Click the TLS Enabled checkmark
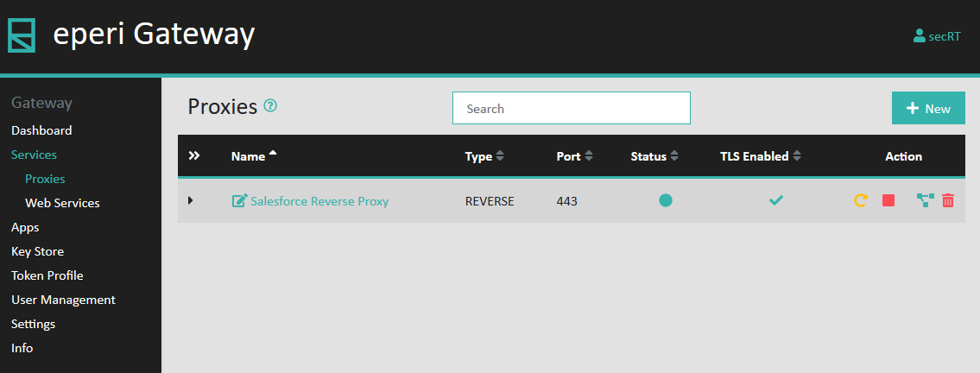The height and width of the screenshot is (373, 980). pos(776,200)
